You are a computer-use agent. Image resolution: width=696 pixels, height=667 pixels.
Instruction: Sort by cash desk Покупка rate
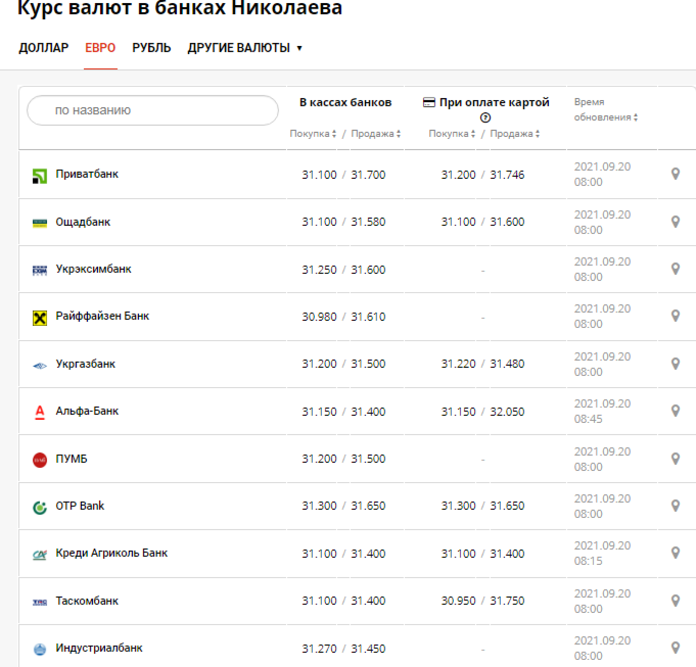tap(313, 134)
